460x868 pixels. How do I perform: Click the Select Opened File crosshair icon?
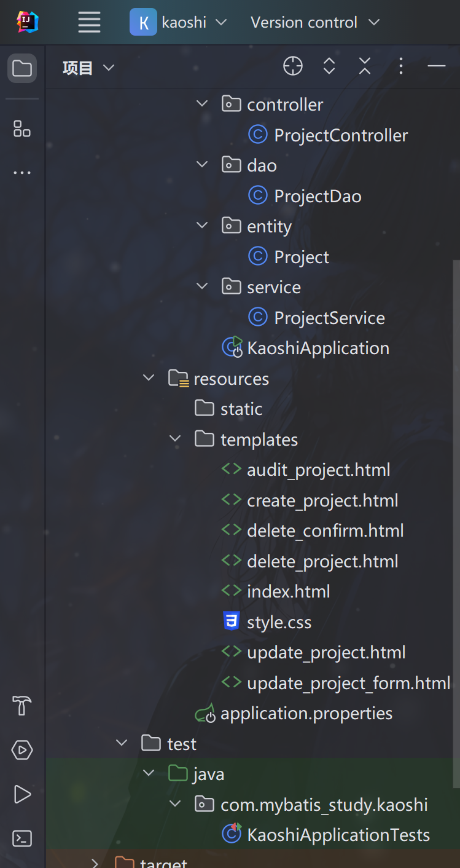(293, 66)
